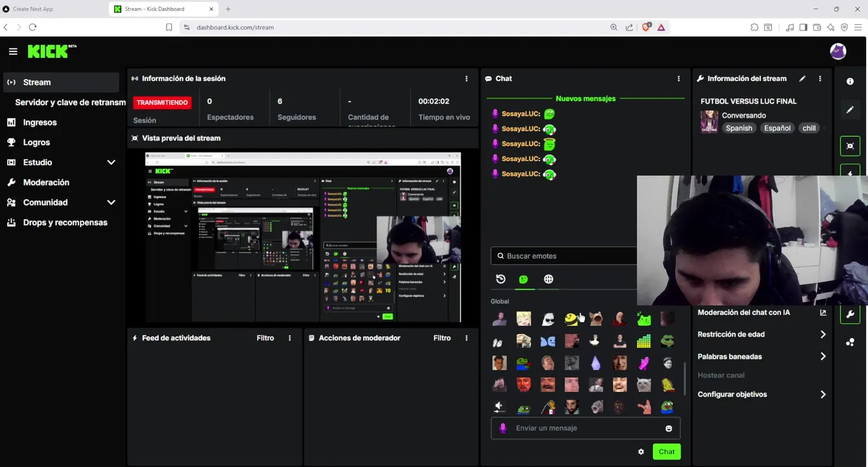Click the stream preview thumbnail

coord(303,237)
